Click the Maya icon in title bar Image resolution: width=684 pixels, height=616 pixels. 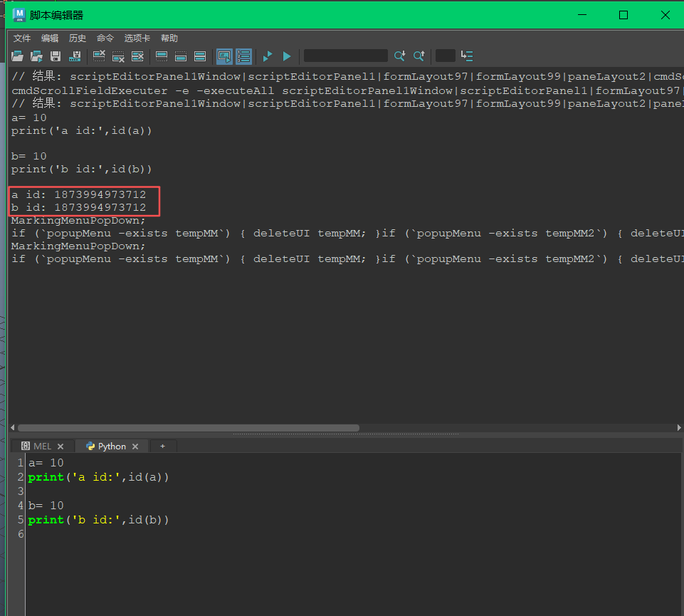click(19, 15)
